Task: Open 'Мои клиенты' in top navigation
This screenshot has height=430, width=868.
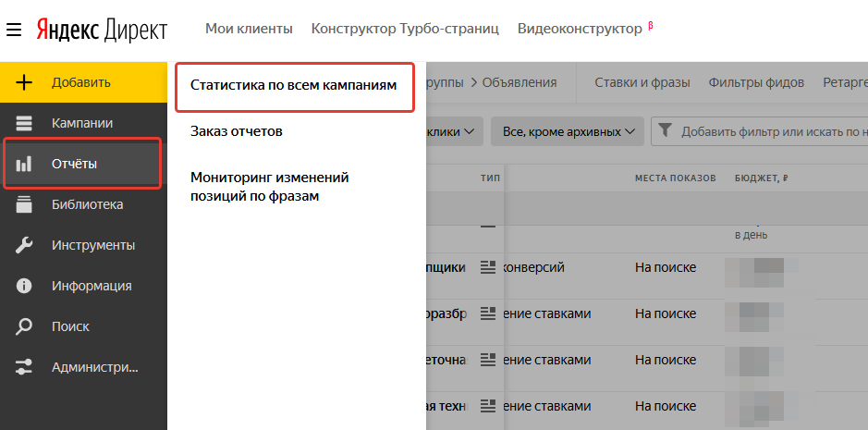Action: pyautogui.click(x=249, y=29)
